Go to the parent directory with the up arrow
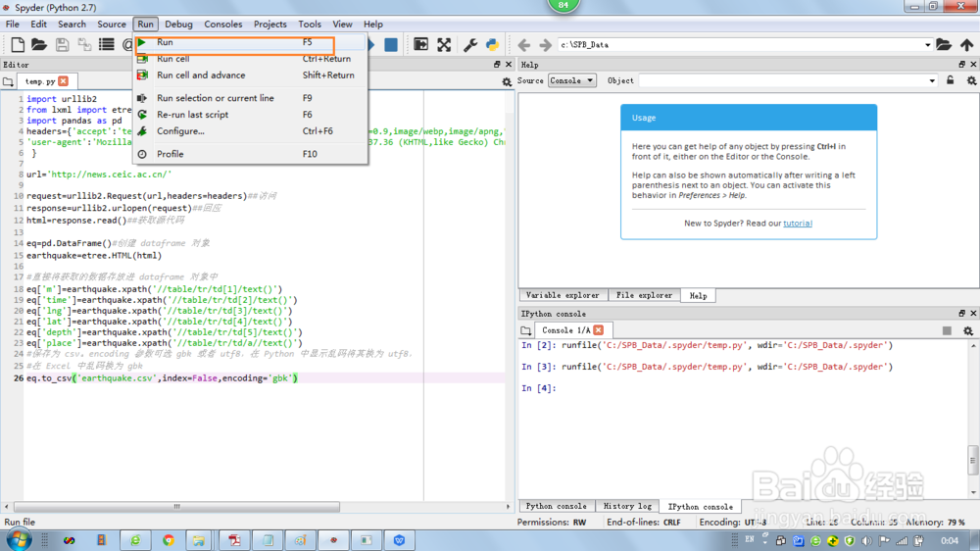 coord(967,44)
